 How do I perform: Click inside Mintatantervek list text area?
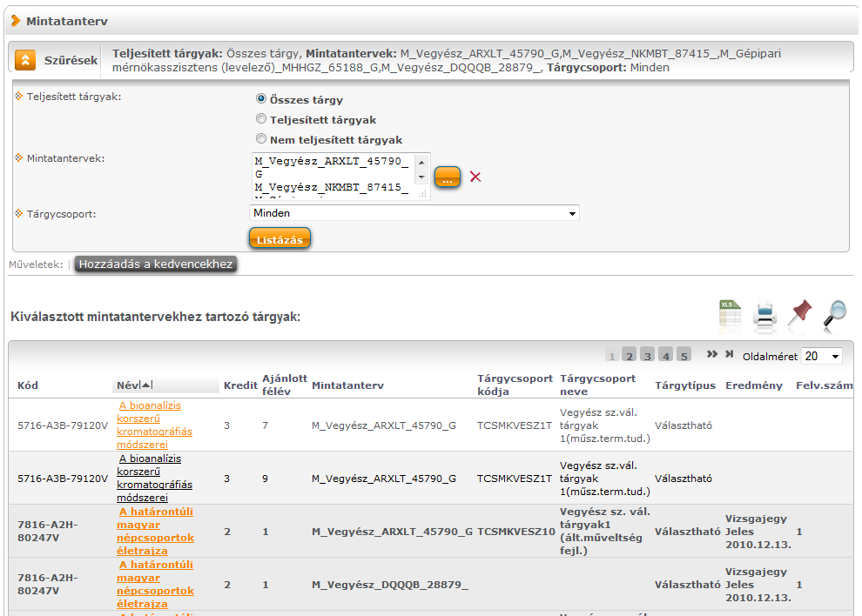pyautogui.click(x=333, y=176)
